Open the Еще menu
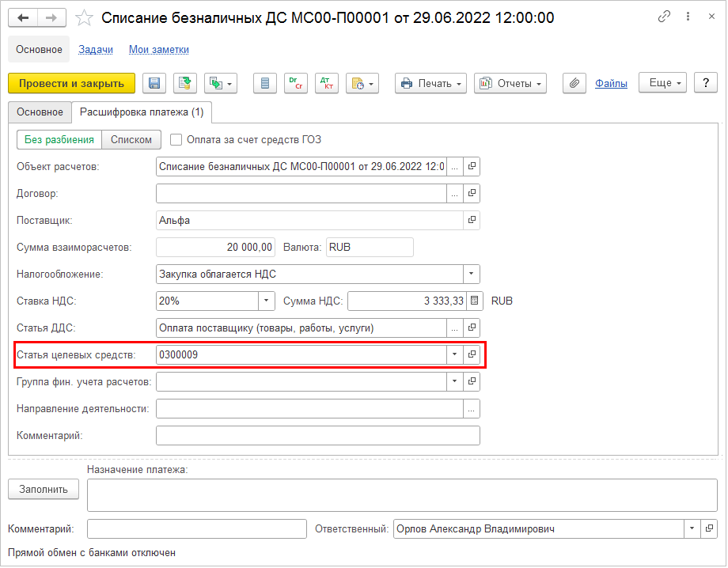The image size is (728, 568). pos(664,83)
